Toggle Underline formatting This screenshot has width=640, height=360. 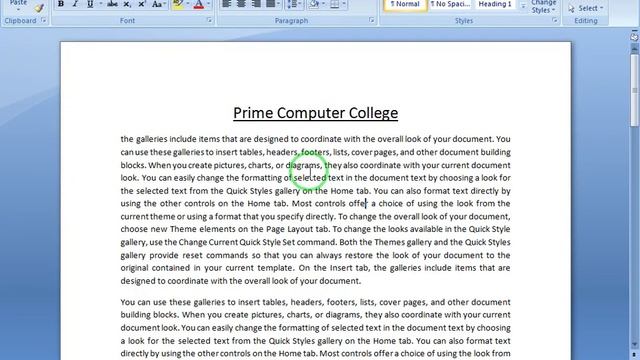pos(90,4)
